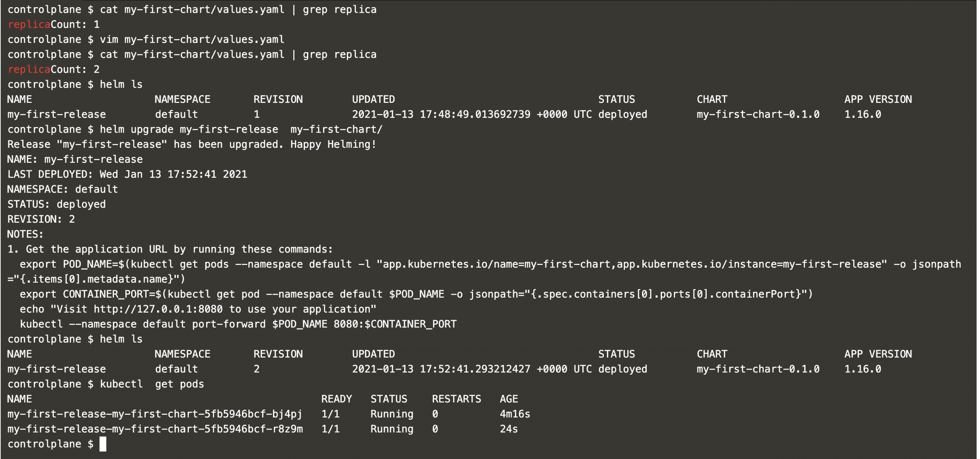Viewport: 980px width, 459px height.
Task: Click the 'REVISION: 2' output line
Action: coord(41,219)
